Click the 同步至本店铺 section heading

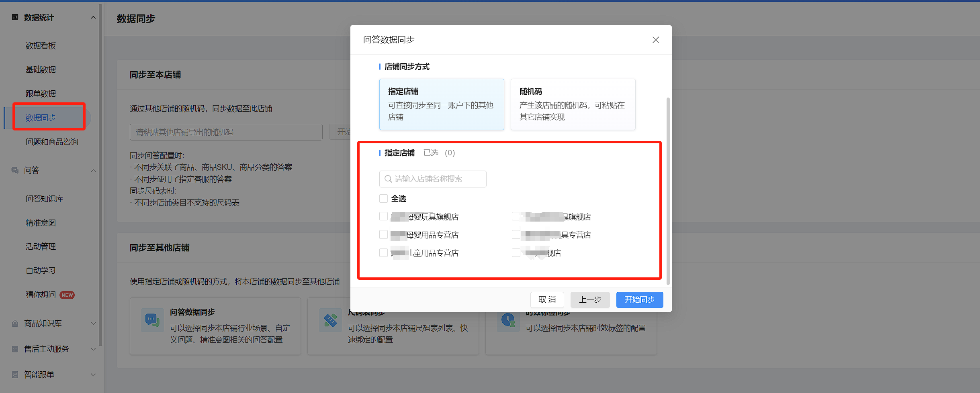click(x=155, y=75)
